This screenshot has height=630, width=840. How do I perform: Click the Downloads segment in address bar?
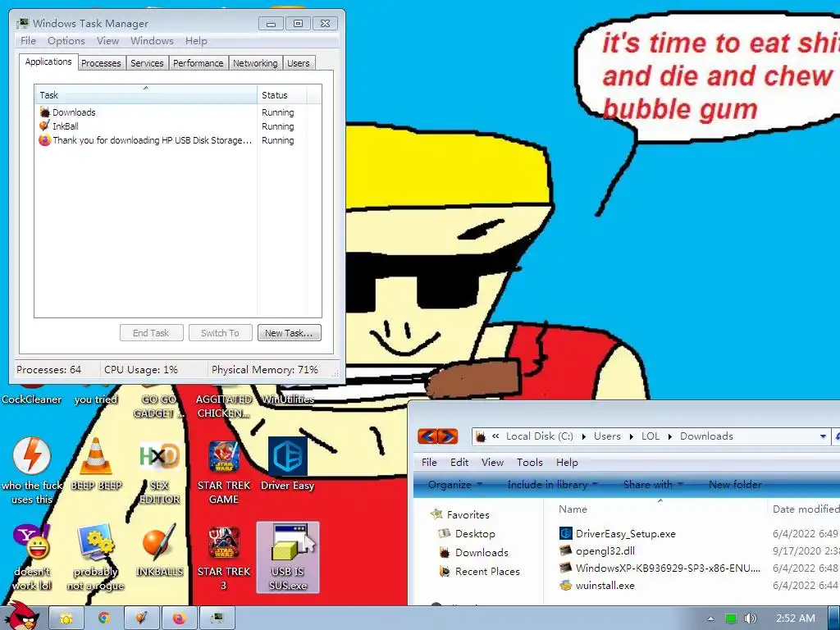click(x=706, y=436)
